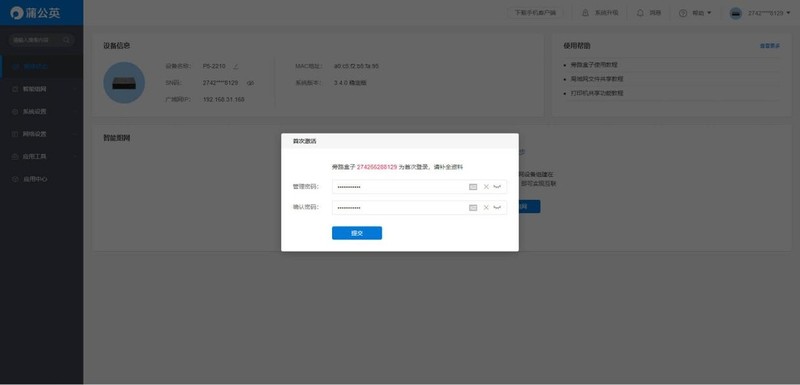This screenshot has height=385, width=800.
Task: Open virtual keyboard icon in 确认密码 field
Action: click(x=473, y=208)
